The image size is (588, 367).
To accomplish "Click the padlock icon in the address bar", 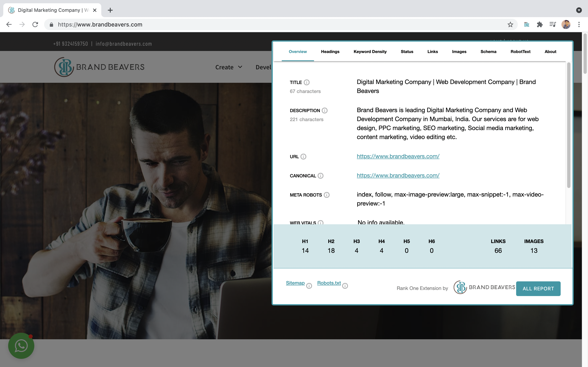I will coord(51,24).
